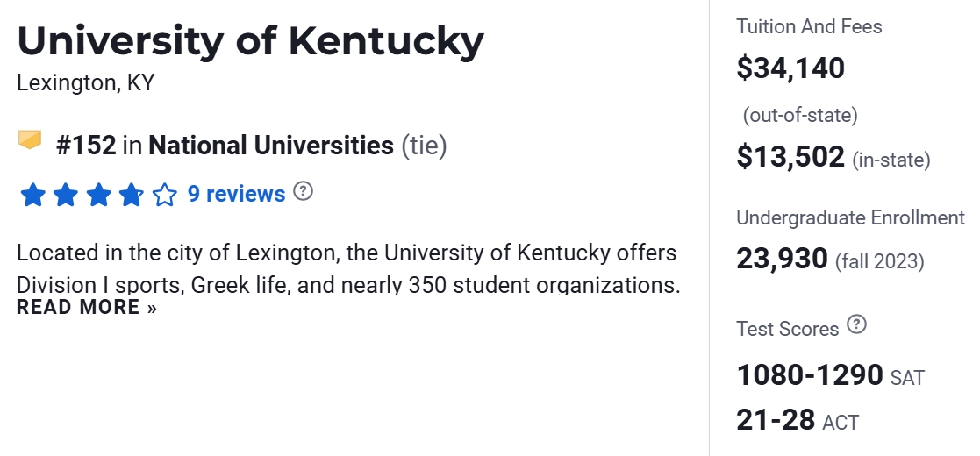Click the third filled rating star

click(x=98, y=194)
